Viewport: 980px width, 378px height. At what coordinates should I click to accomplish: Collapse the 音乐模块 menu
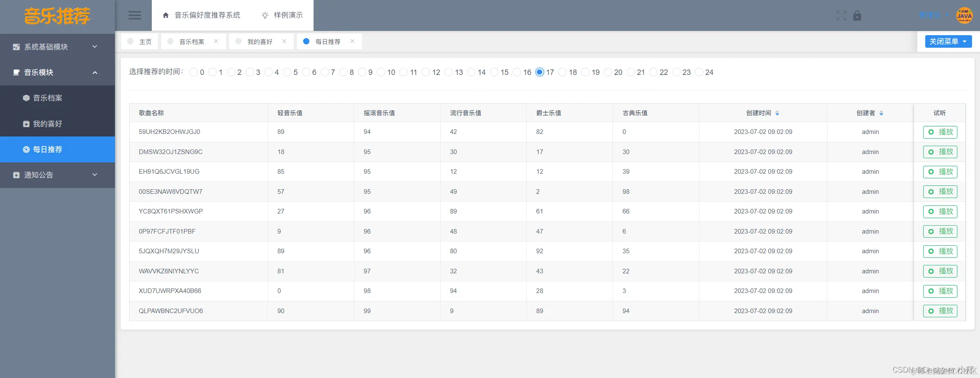point(57,72)
